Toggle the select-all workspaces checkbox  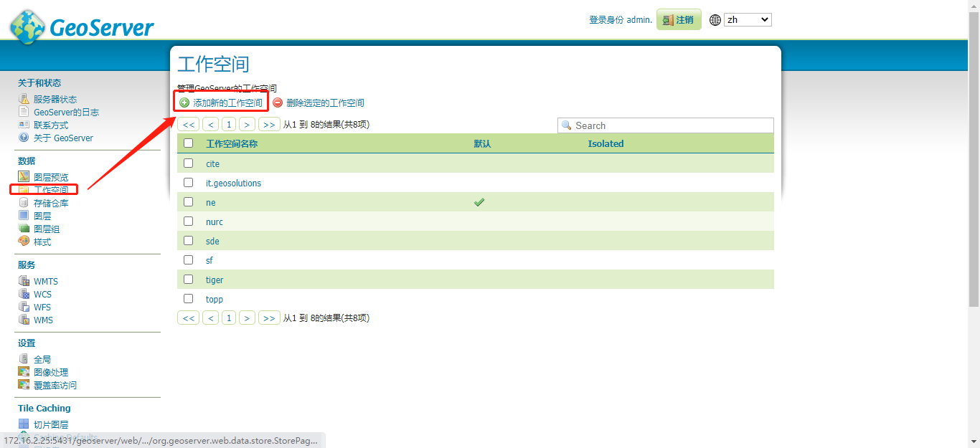click(x=189, y=143)
